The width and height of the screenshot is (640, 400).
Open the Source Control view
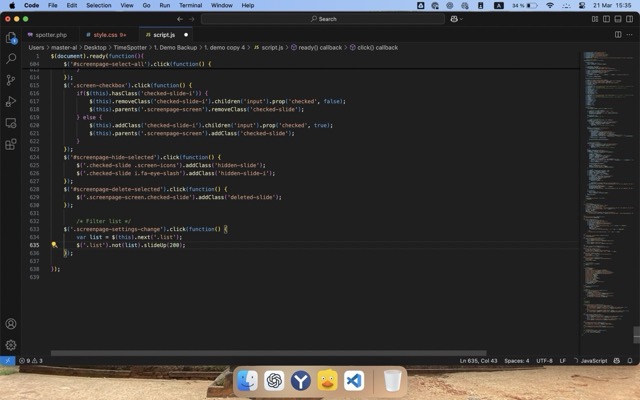tap(11, 80)
